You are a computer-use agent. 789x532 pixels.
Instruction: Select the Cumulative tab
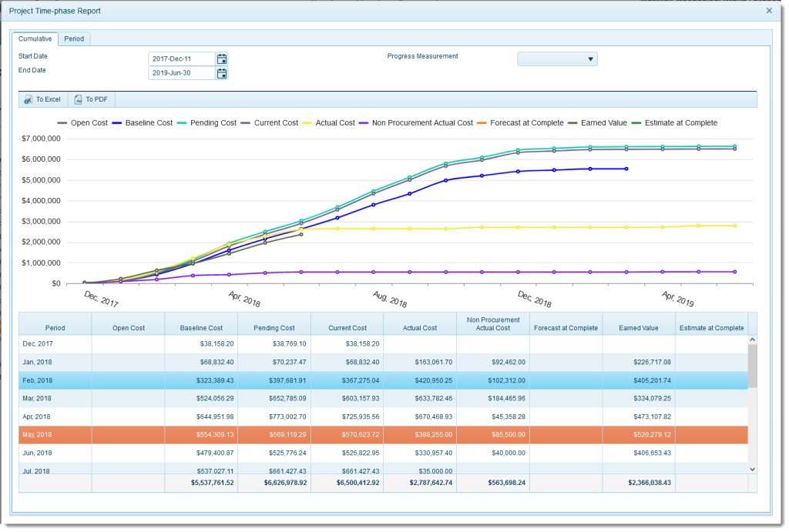coord(35,38)
